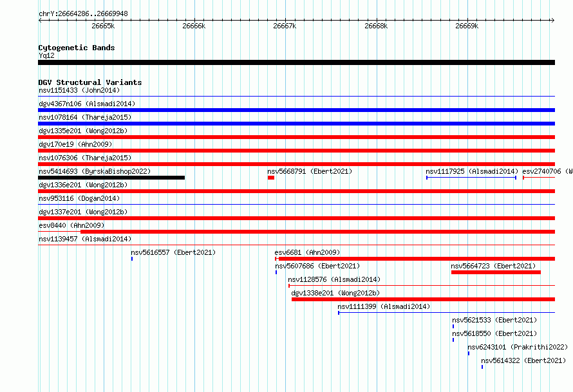Image resolution: width=573 pixels, height=392 pixels.
Task: Select the Yq12 band label
Action: (46, 55)
